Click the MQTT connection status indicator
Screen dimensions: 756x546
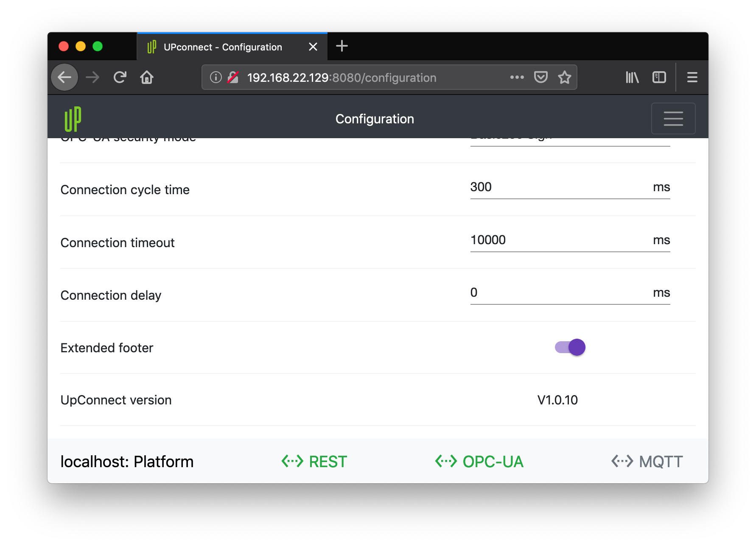(x=647, y=462)
